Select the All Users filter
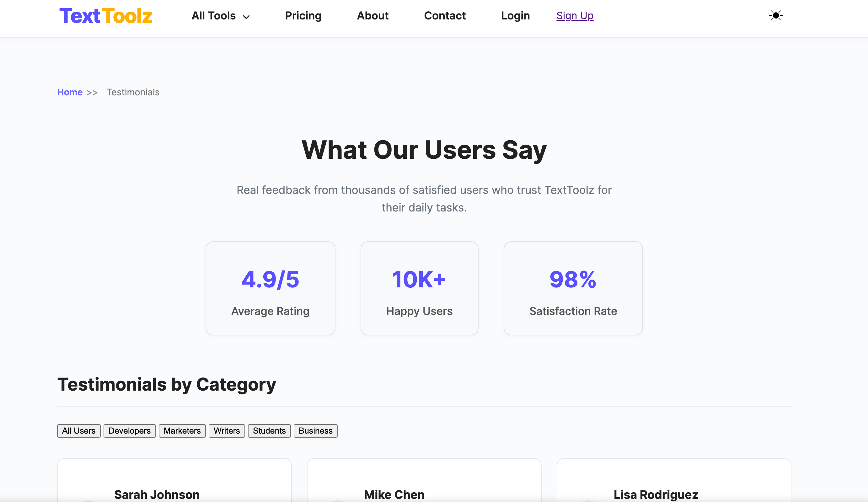The width and height of the screenshot is (868, 502). [79, 431]
